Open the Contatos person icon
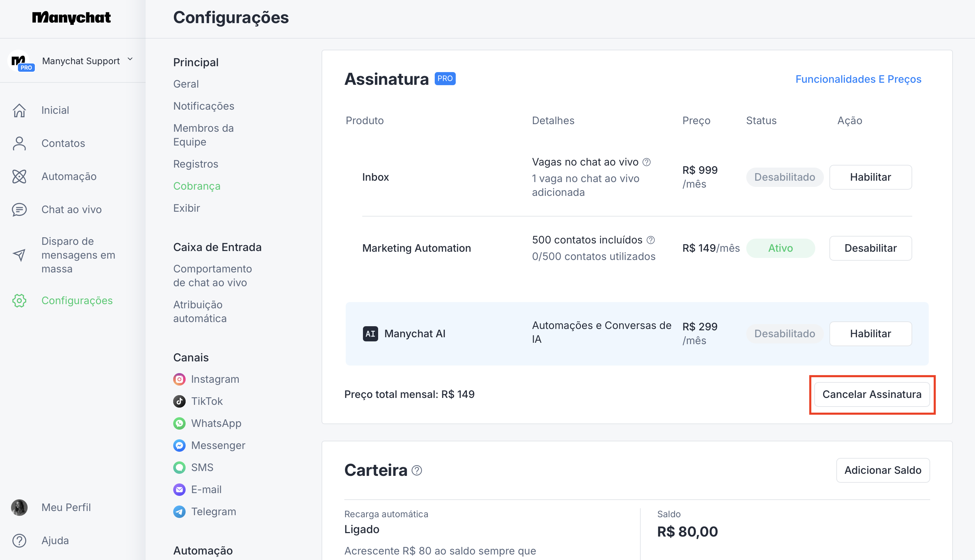This screenshot has width=975, height=560. (19, 143)
